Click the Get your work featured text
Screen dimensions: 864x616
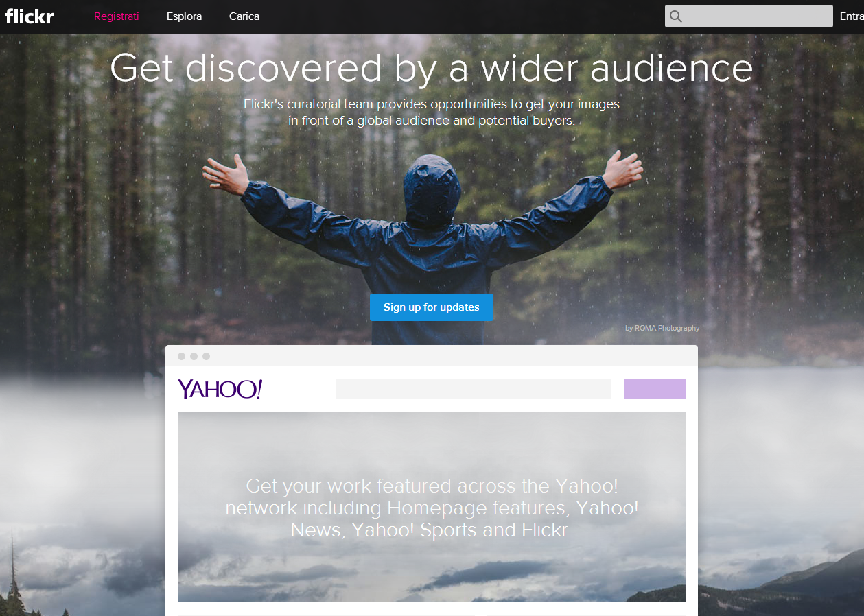[432, 508]
